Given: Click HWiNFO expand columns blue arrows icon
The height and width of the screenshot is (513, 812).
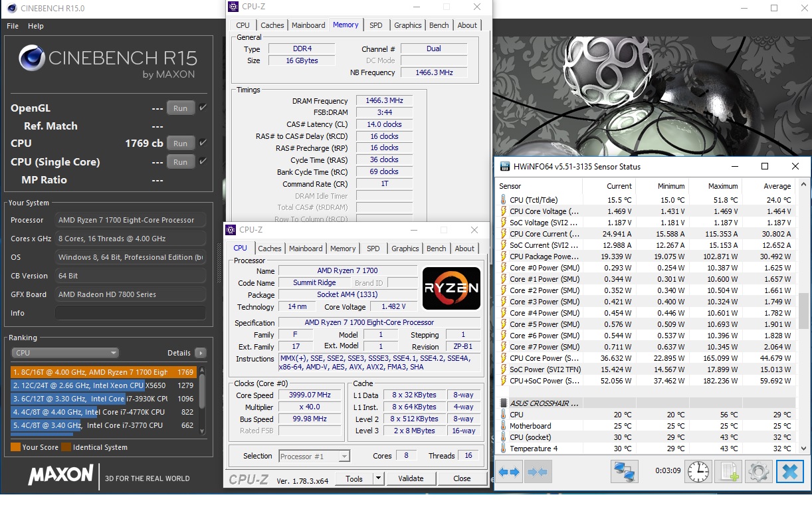Looking at the screenshot, I should [x=509, y=472].
